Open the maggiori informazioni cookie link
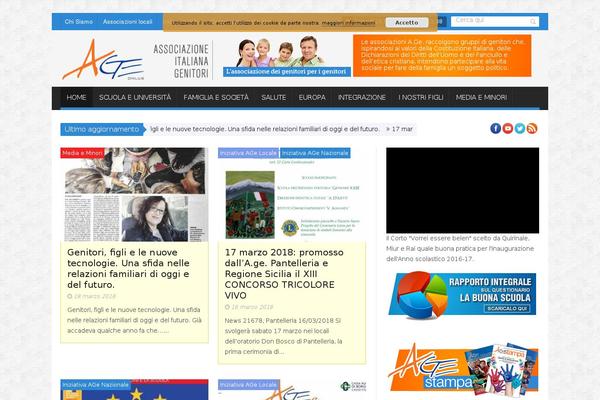This screenshot has width=600, height=400. (348, 23)
